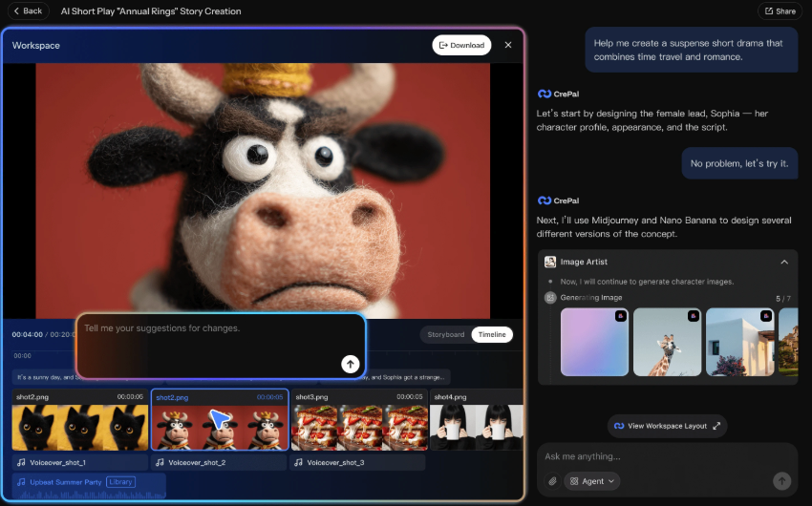This screenshot has height=506, width=812.
Task: Click the send arrow in chat input
Action: point(781,481)
